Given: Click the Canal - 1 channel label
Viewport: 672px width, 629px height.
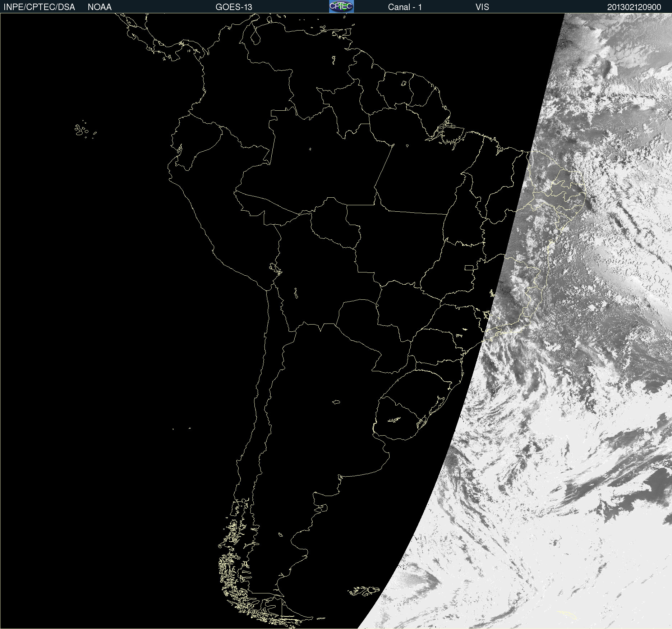Looking at the screenshot, I should pos(405,7).
